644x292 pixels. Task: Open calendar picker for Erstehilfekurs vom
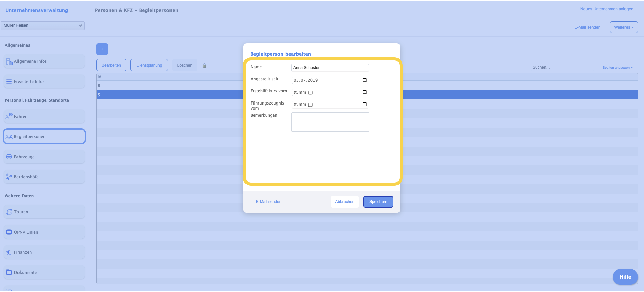pos(365,92)
